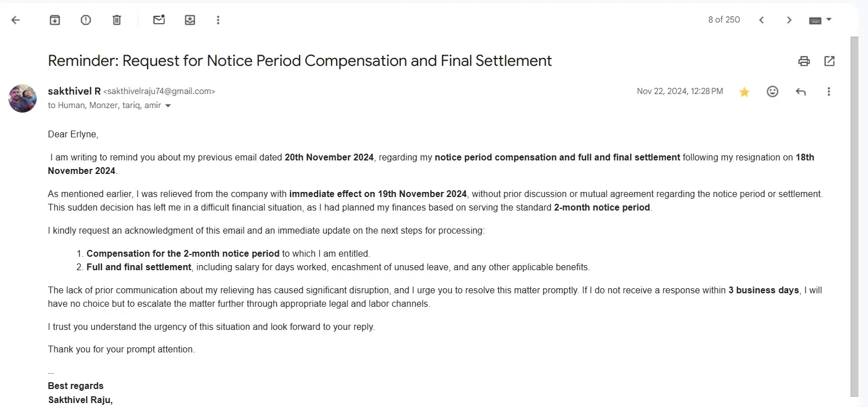This screenshot has height=407, width=868.
Task: Expand recipient details arrow
Action: pos(168,106)
